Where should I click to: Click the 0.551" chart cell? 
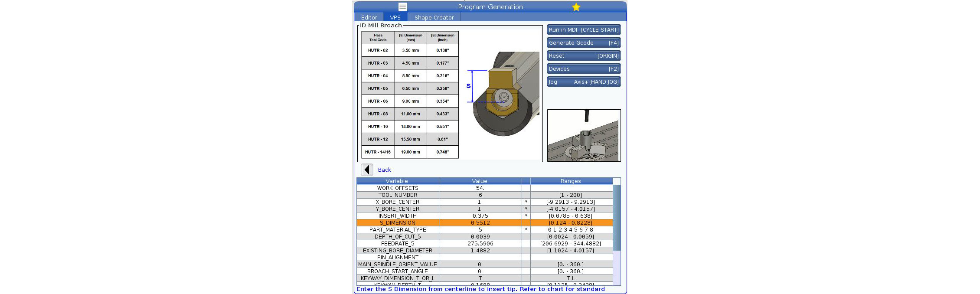[x=443, y=127]
